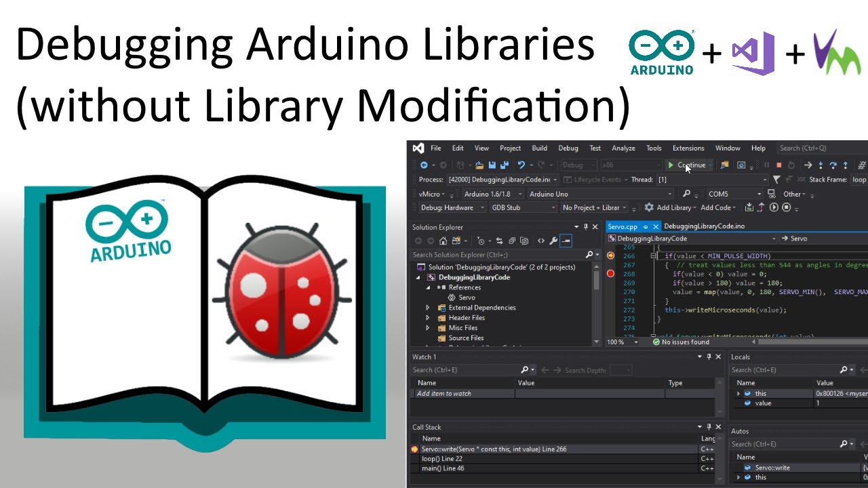Expand the External Dependencies tree node
The width and height of the screenshot is (868, 488).
tap(428, 308)
